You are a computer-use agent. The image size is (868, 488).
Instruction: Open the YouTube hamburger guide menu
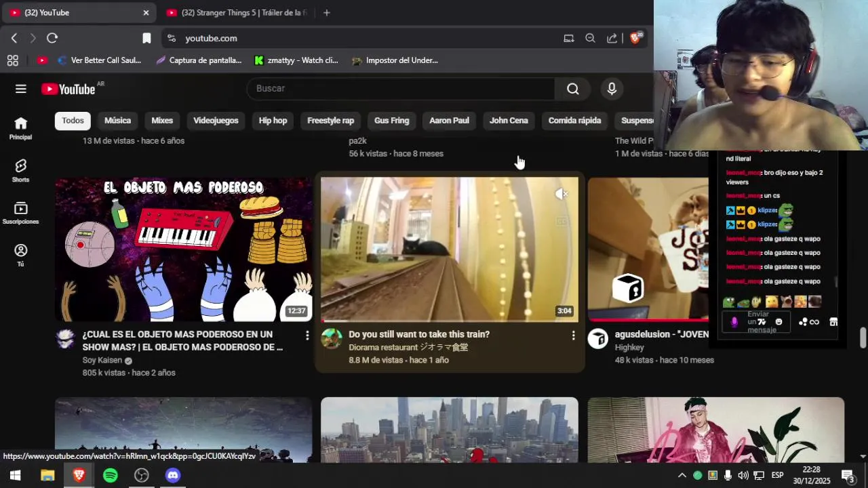pyautogui.click(x=21, y=89)
